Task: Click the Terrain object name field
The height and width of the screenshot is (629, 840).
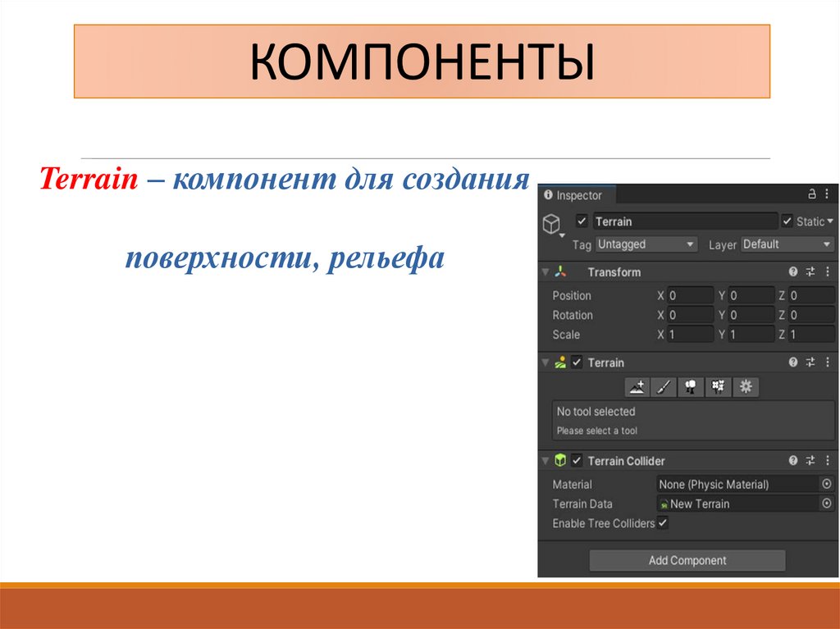Action: tap(685, 221)
